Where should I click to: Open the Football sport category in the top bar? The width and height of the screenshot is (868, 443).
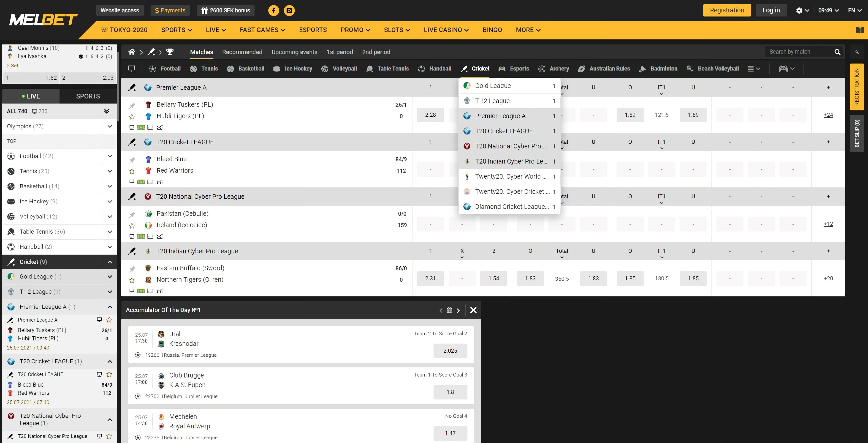[x=165, y=68]
